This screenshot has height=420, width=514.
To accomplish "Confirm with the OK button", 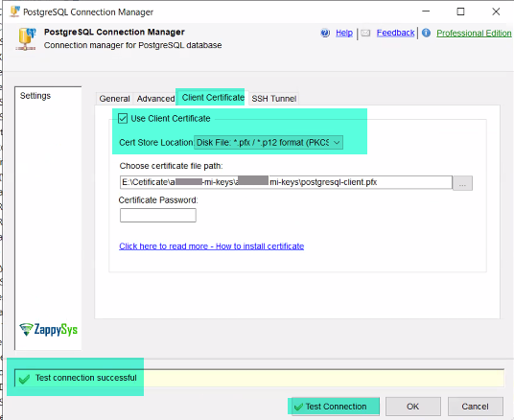I will coord(413,407).
